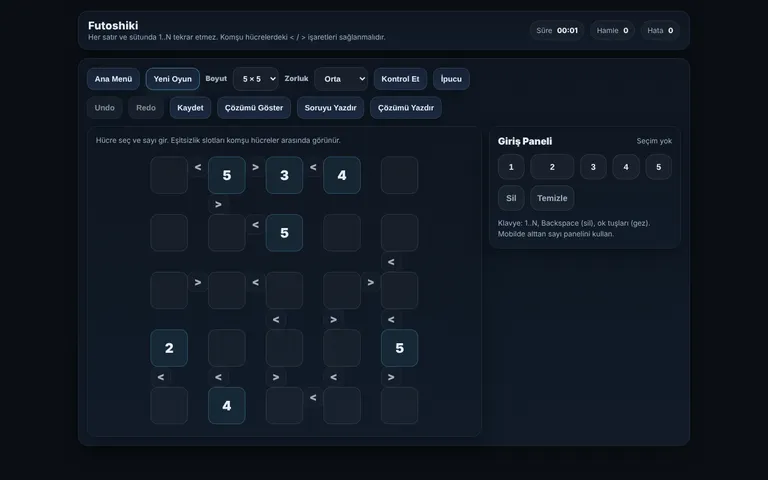Screen dimensions: 768x480
Task: Click the Sil delete button
Action: 511,198
